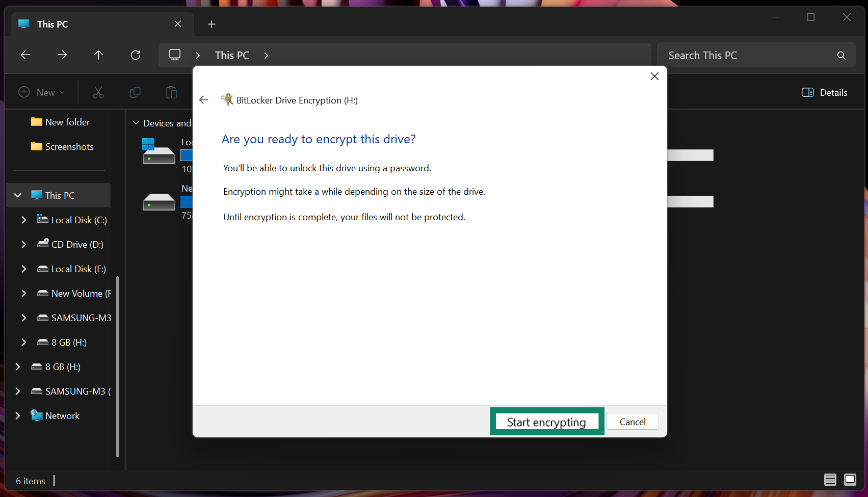This screenshot has height=497, width=868.
Task: Click the forward navigation arrow
Action: coord(62,55)
